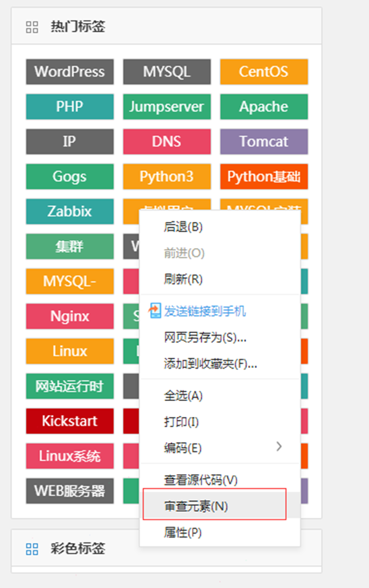Open the Nginx tag
369x588 pixels.
point(70,316)
